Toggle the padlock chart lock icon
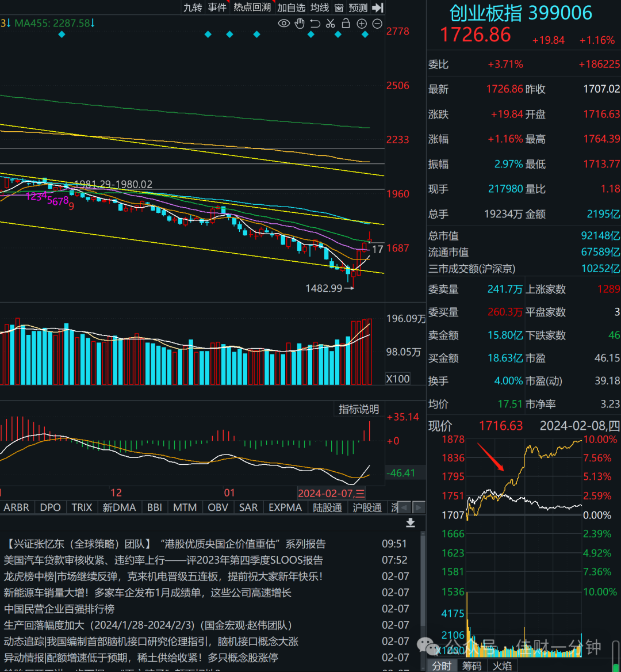This screenshot has height=672, width=621. 346,24
